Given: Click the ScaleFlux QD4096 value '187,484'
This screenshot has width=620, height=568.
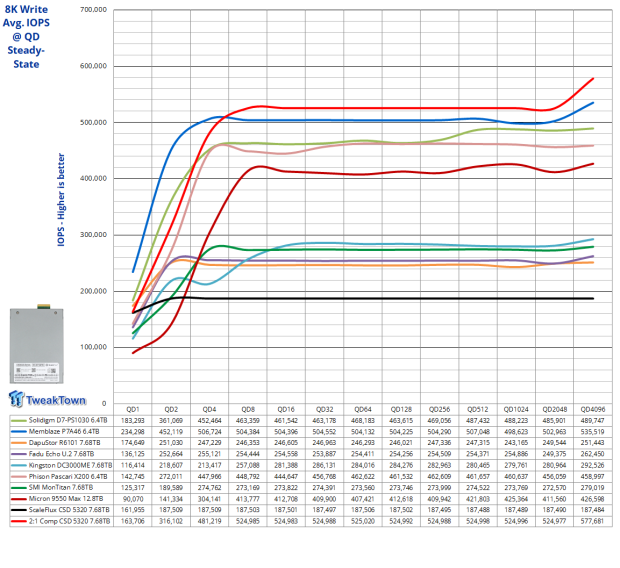Looking at the screenshot, I should click(593, 510).
